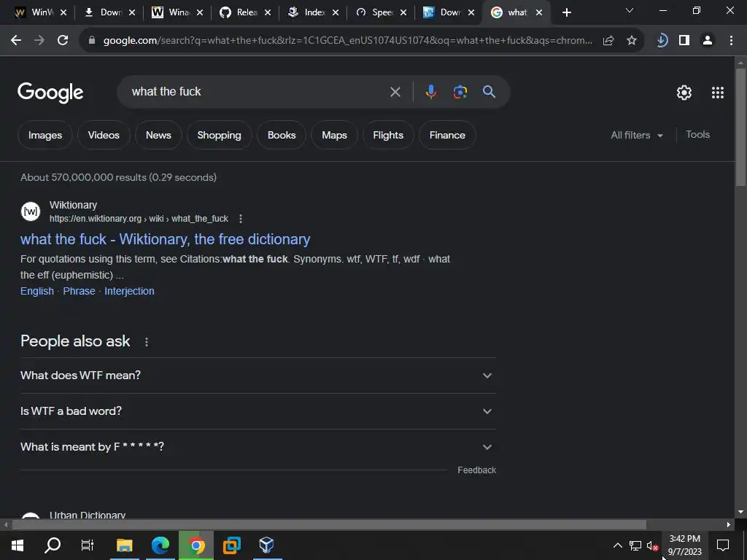Click the share page icon in address bar
This screenshot has width=747, height=560.
tap(608, 41)
